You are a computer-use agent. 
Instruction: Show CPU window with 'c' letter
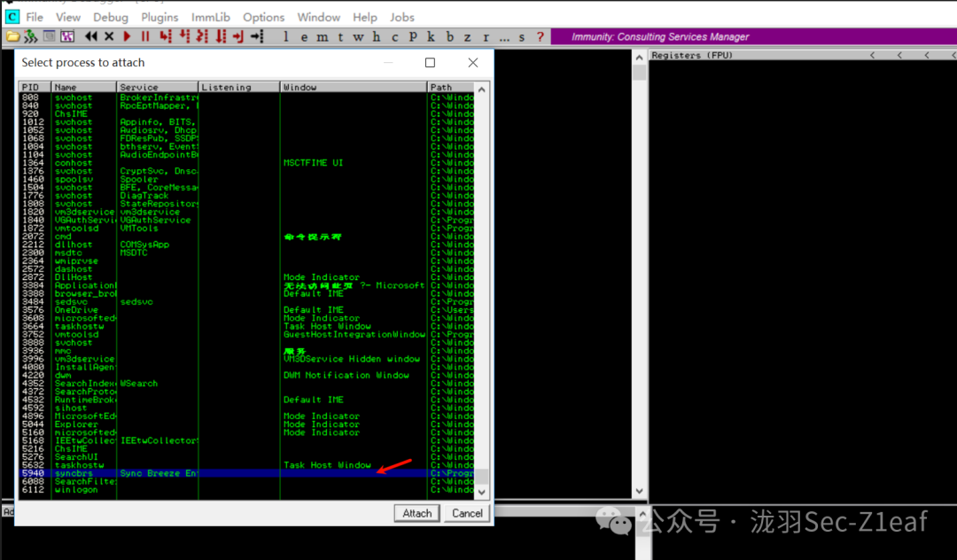(395, 36)
